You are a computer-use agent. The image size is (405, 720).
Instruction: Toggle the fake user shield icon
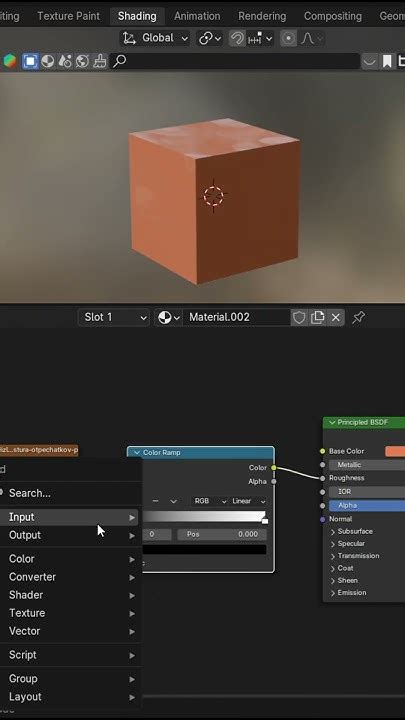[x=299, y=317]
